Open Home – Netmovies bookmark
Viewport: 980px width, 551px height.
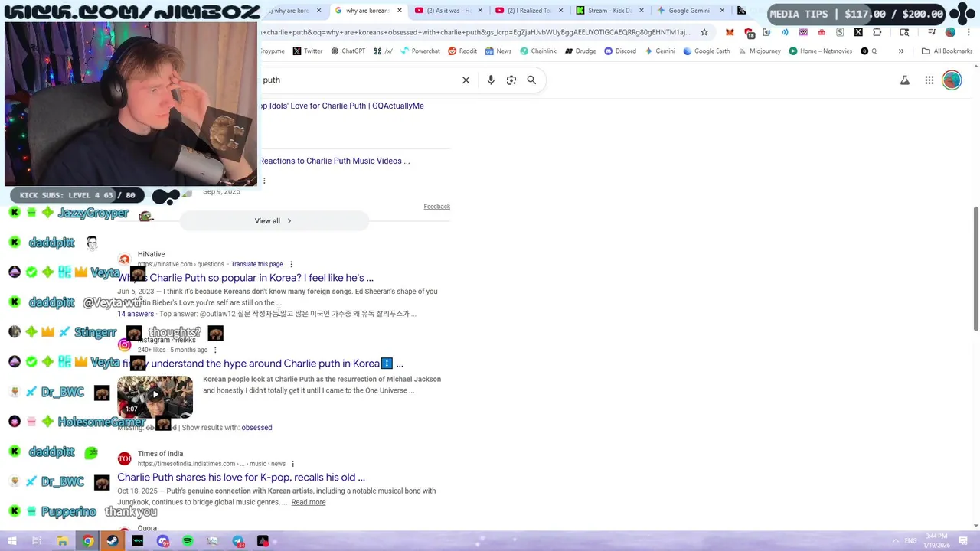coord(820,51)
